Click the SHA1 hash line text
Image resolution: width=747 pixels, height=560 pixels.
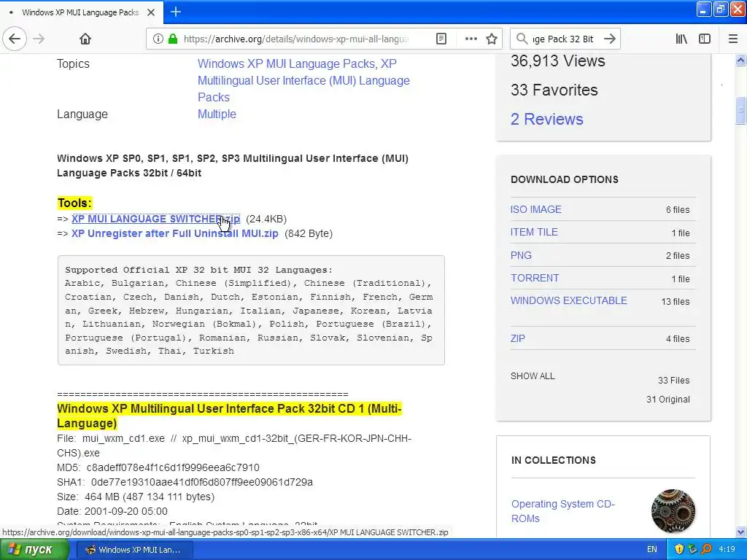[185, 482]
